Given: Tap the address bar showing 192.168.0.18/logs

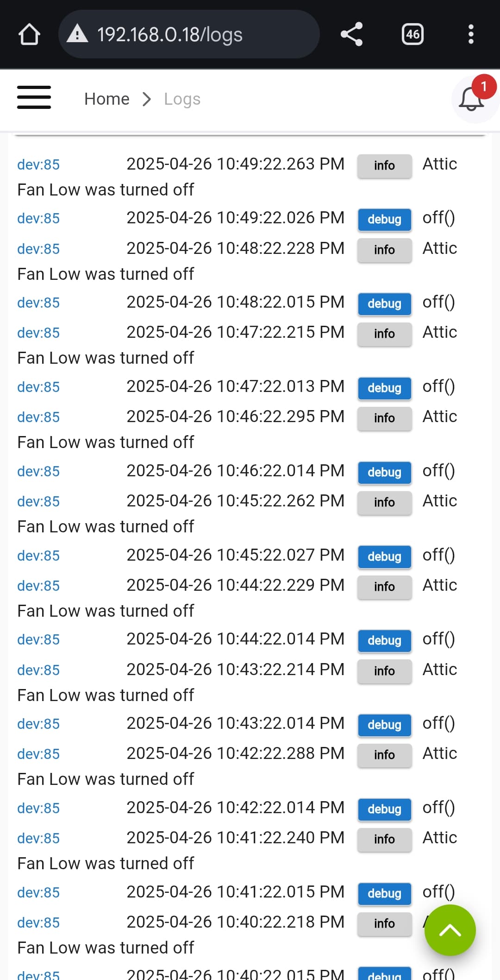Looking at the screenshot, I should pos(189,34).
